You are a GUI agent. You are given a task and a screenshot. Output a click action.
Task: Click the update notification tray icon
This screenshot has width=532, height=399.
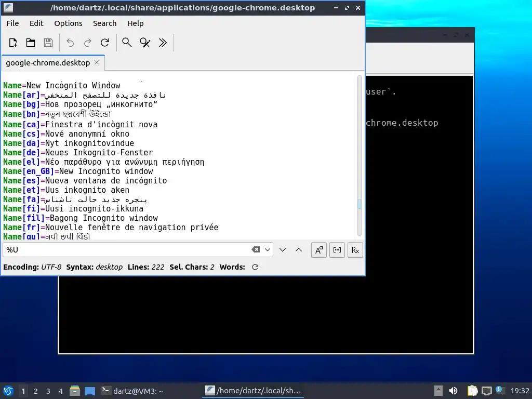click(x=500, y=390)
